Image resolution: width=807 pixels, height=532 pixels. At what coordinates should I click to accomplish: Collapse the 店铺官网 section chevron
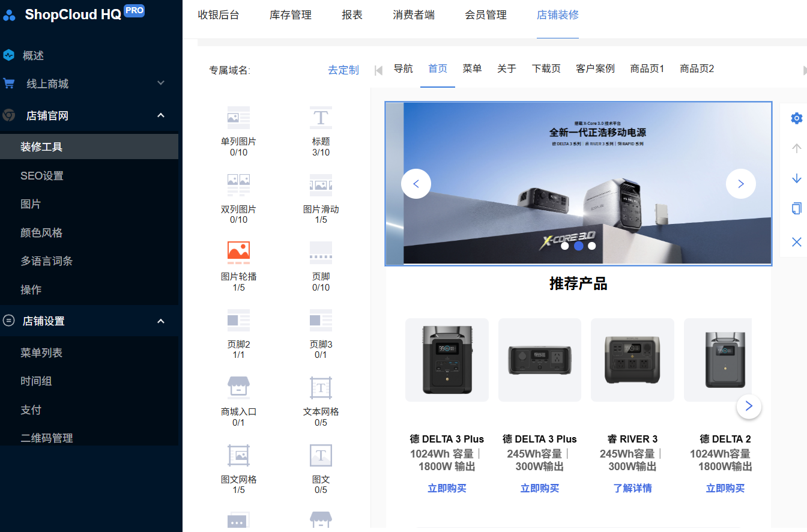coord(161,115)
